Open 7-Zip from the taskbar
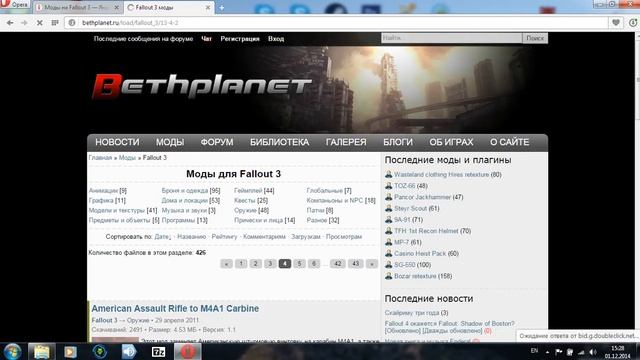640x360 pixels. coord(158,351)
